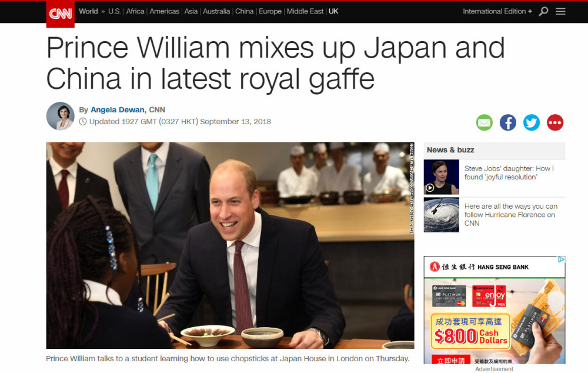Share article on Twitter

click(x=532, y=123)
